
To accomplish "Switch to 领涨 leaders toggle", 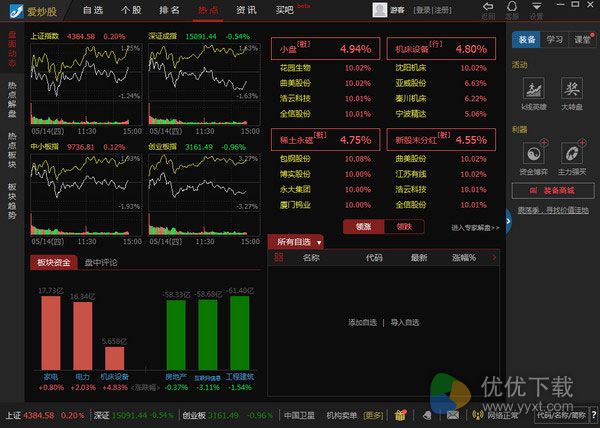I will click(x=363, y=227).
